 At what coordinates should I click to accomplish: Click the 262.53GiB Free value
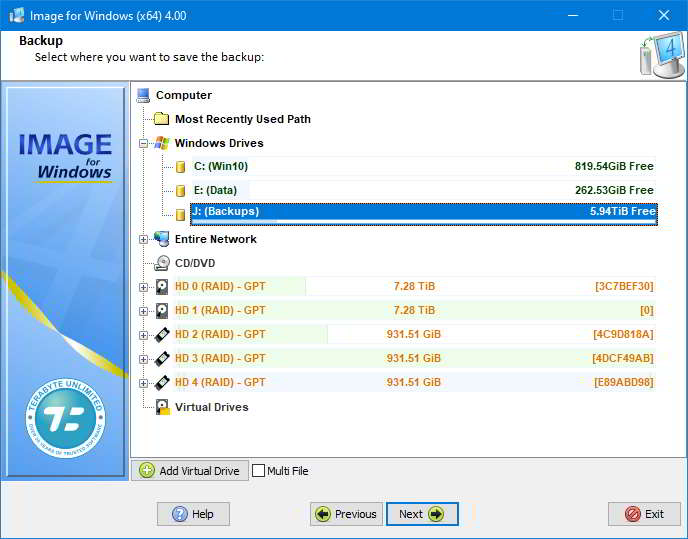[614, 190]
